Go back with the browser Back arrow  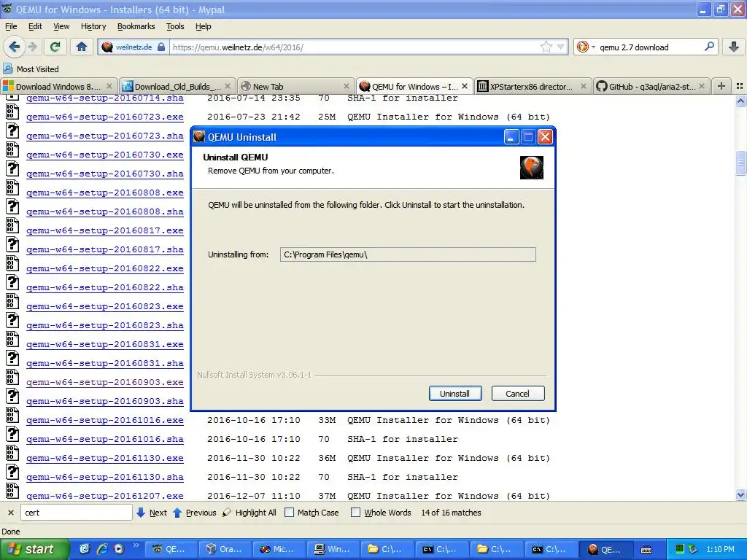15,47
